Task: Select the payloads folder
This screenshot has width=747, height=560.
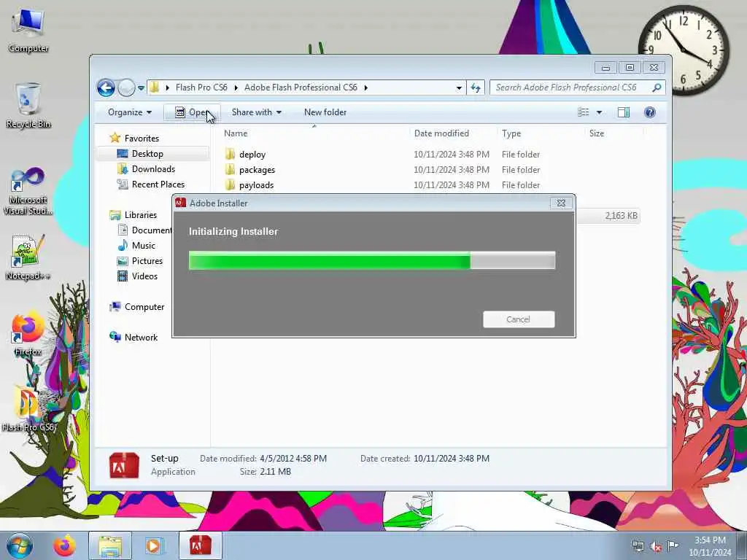Action: click(x=256, y=184)
